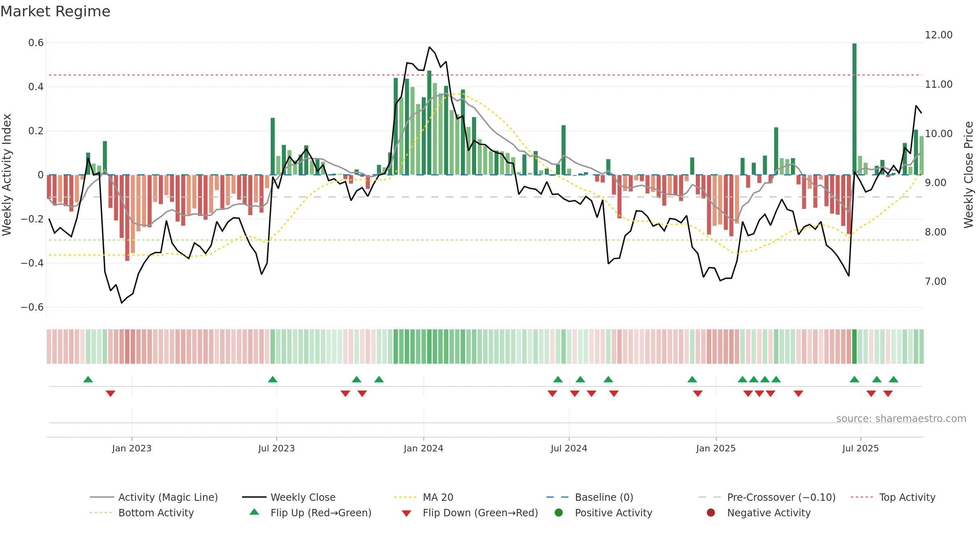This screenshot has width=980, height=551.
Task: Toggle the Weekly Close legend entry
Action: pos(289,497)
